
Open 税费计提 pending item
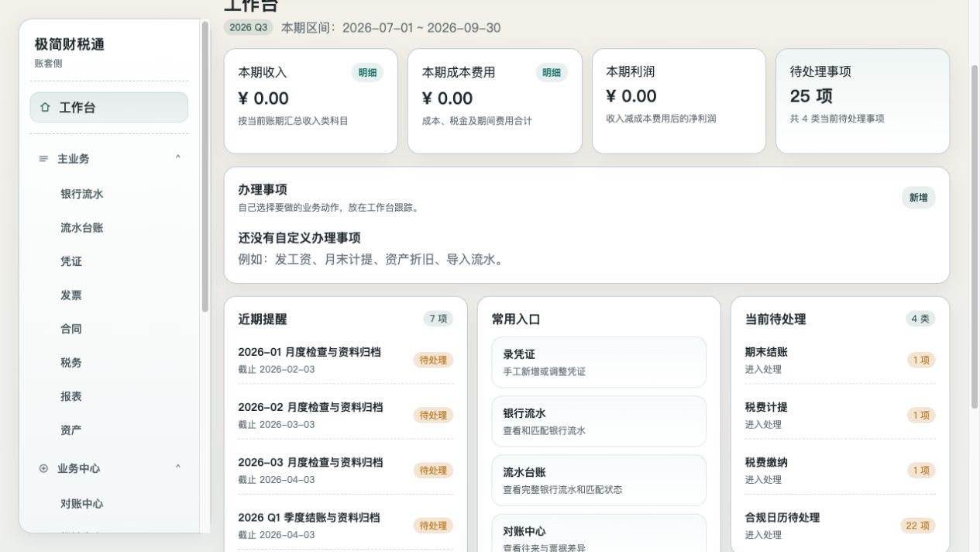click(x=840, y=415)
